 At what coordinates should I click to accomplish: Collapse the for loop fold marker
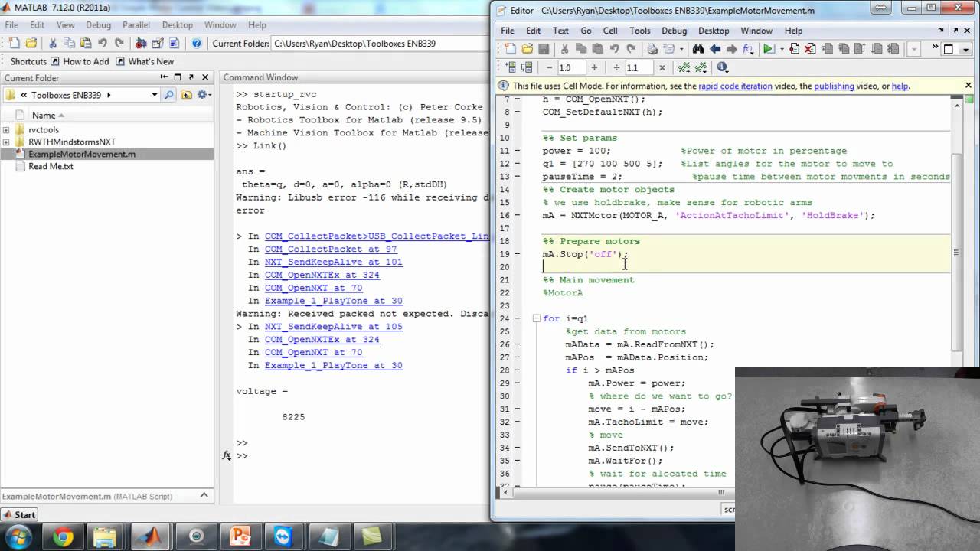[535, 318]
